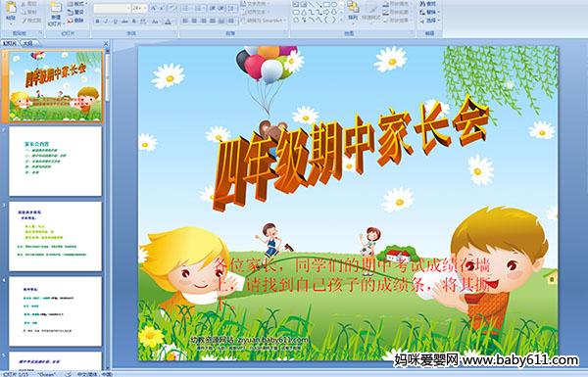Click the orange 3D title '四年级期中家长会'
Image resolution: width=588 pixels, height=377 pixels.
[x=351, y=154]
